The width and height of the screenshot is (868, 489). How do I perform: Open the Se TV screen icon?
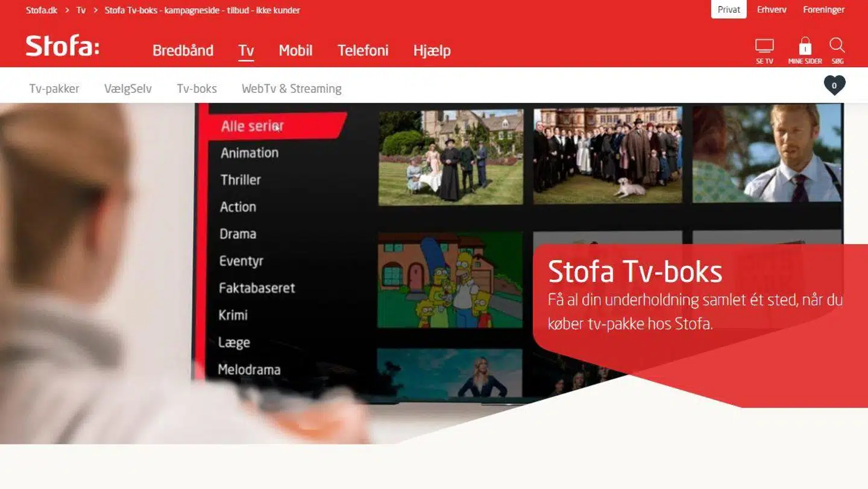point(764,49)
